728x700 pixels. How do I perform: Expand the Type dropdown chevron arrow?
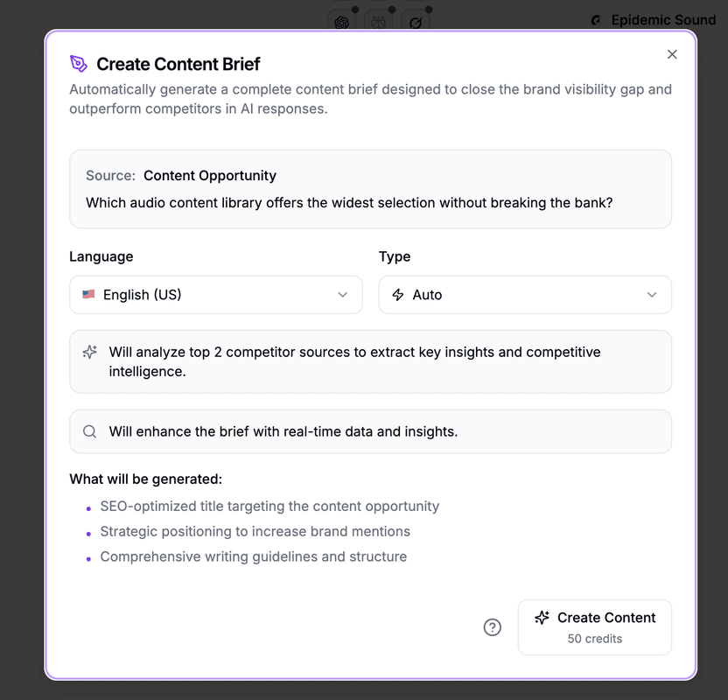(652, 295)
